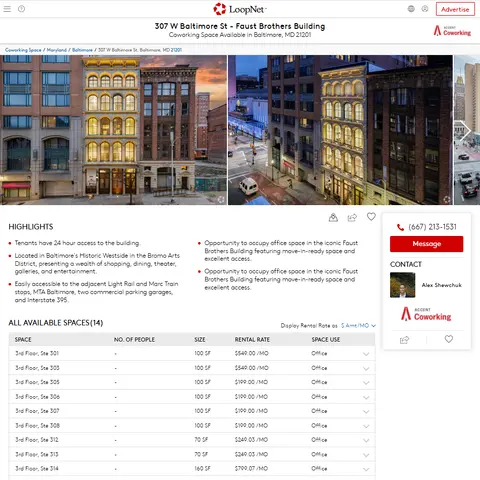This screenshot has height=480, width=480.
Task: Click the Advertise button
Action: click(x=455, y=9)
